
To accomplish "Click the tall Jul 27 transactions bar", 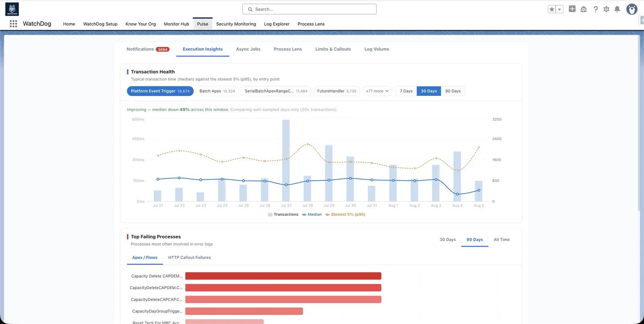I will 286,160.
